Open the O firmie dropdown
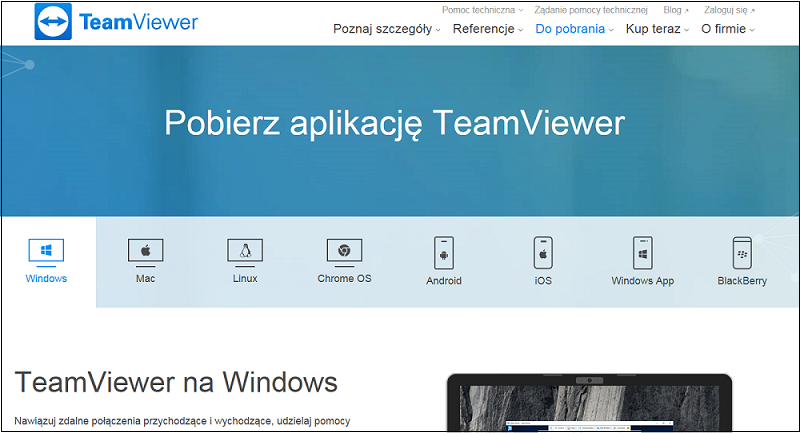The height and width of the screenshot is (433, 800). coord(728,29)
